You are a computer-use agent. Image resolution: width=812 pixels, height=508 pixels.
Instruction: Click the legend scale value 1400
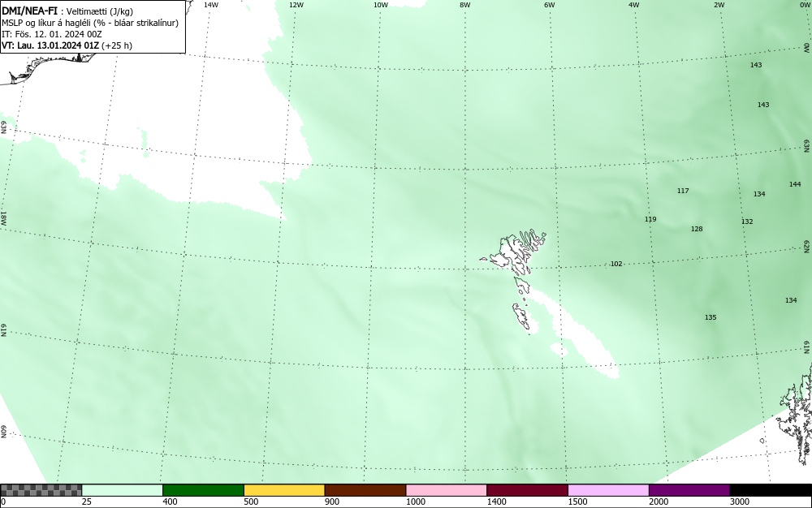(497, 502)
